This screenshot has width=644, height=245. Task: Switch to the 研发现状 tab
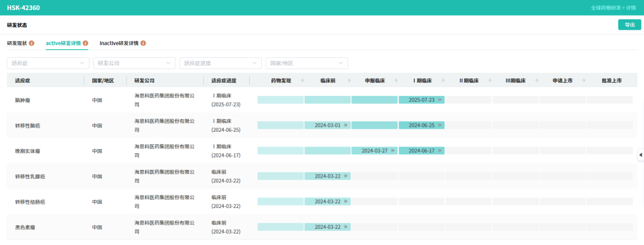[17, 44]
